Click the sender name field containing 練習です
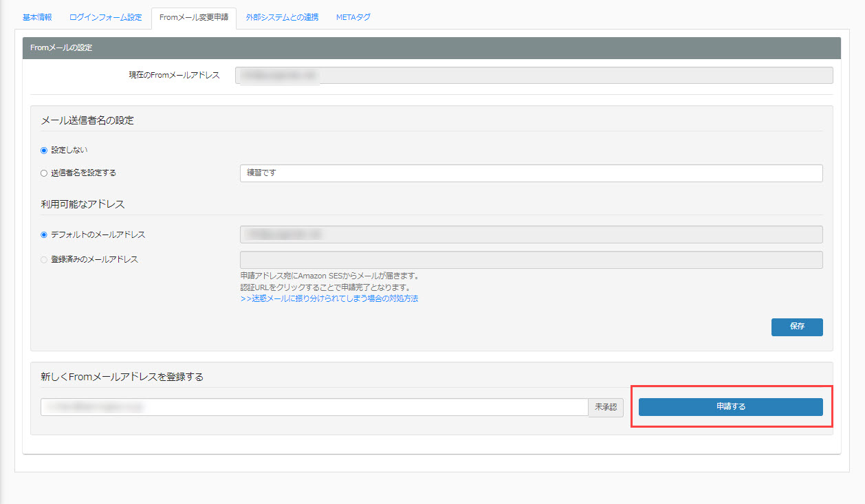Screen dimensions: 865x504 point(531,173)
